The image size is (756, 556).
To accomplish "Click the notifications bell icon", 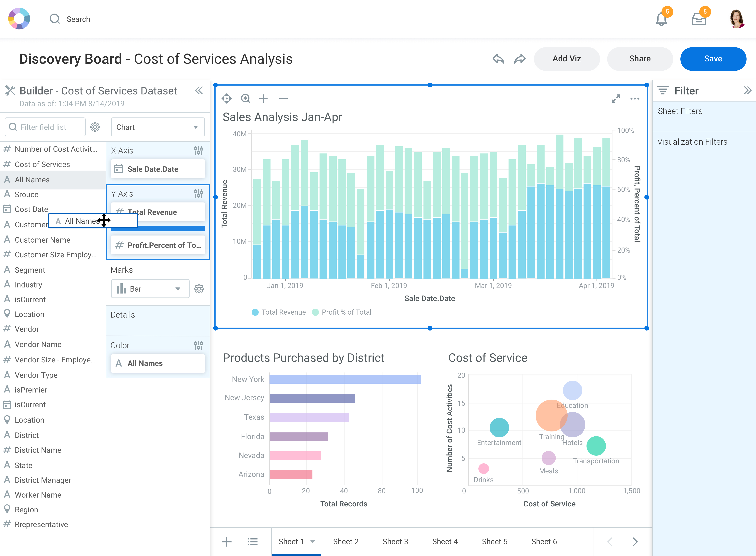I will point(661,19).
